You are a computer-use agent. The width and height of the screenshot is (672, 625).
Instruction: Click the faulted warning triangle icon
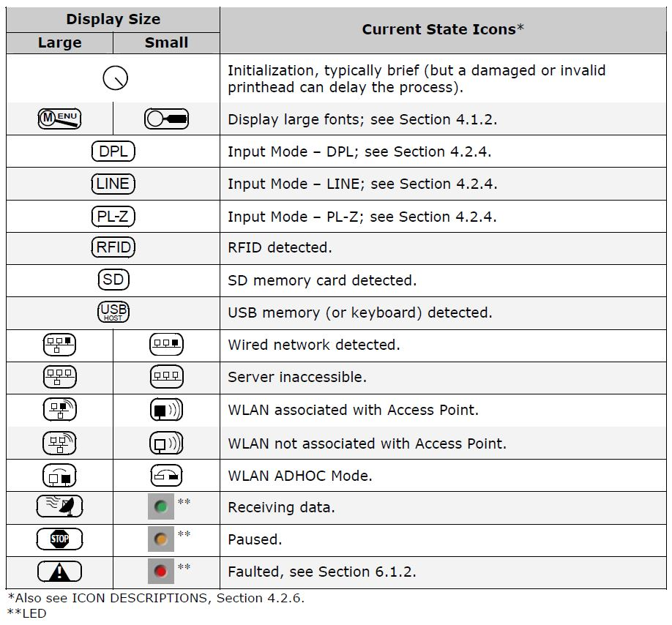point(59,572)
